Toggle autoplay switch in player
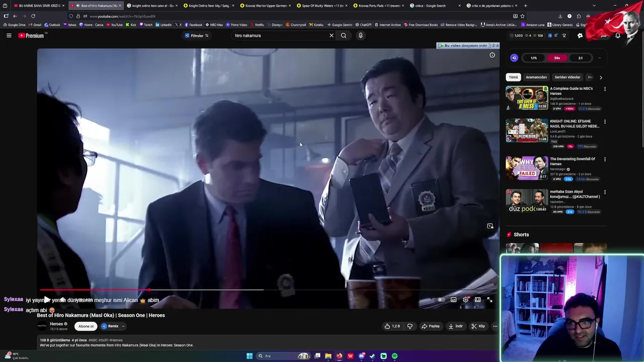644x362 pixels. 440,300
